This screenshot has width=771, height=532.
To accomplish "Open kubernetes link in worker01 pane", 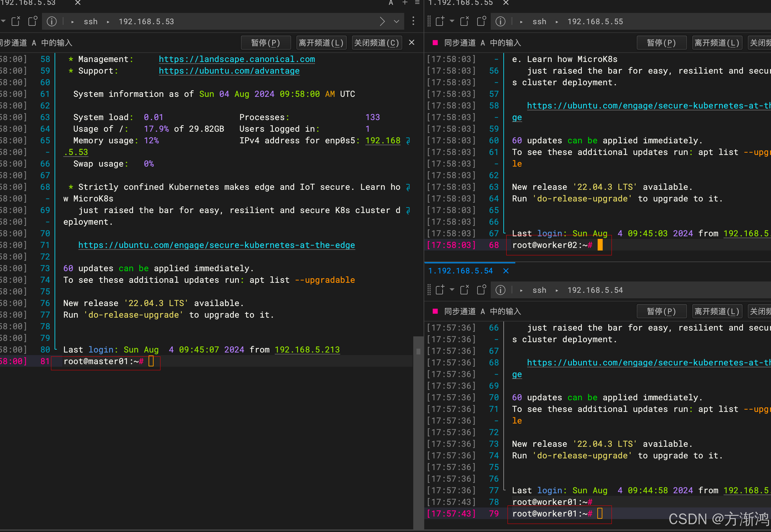I will tap(649, 363).
